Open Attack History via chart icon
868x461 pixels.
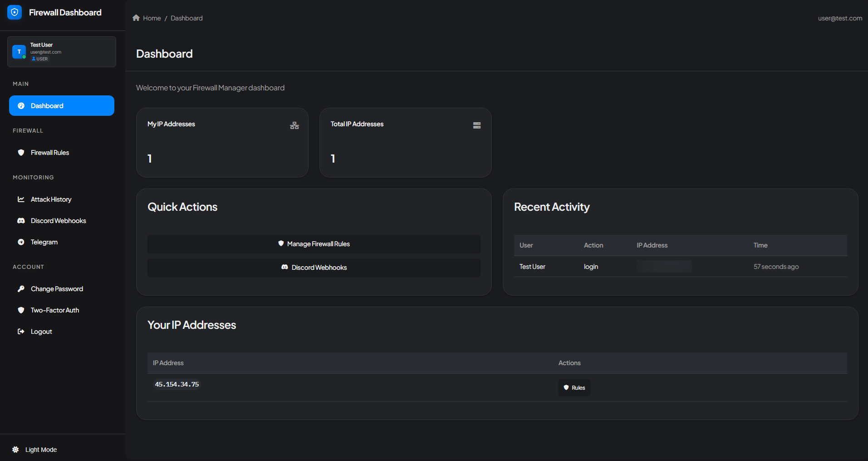coord(21,199)
